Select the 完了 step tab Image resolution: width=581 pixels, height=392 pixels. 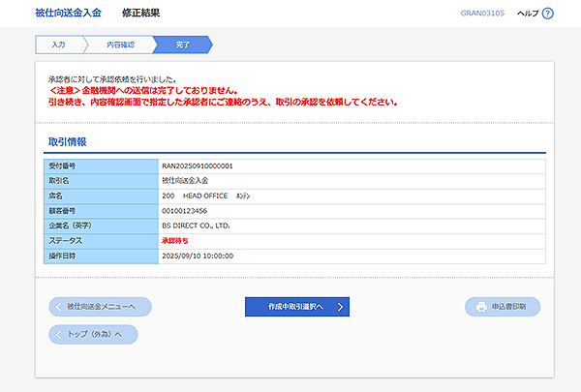[183, 45]
